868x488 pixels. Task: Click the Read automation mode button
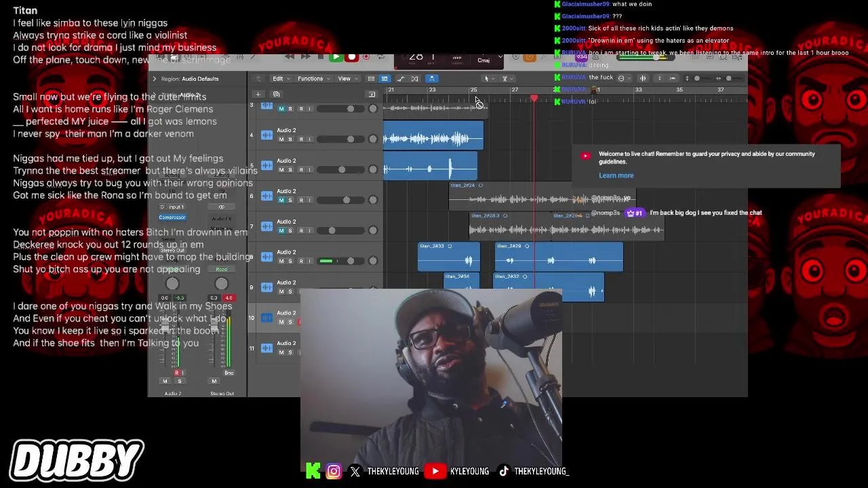[x=221, y=270]
